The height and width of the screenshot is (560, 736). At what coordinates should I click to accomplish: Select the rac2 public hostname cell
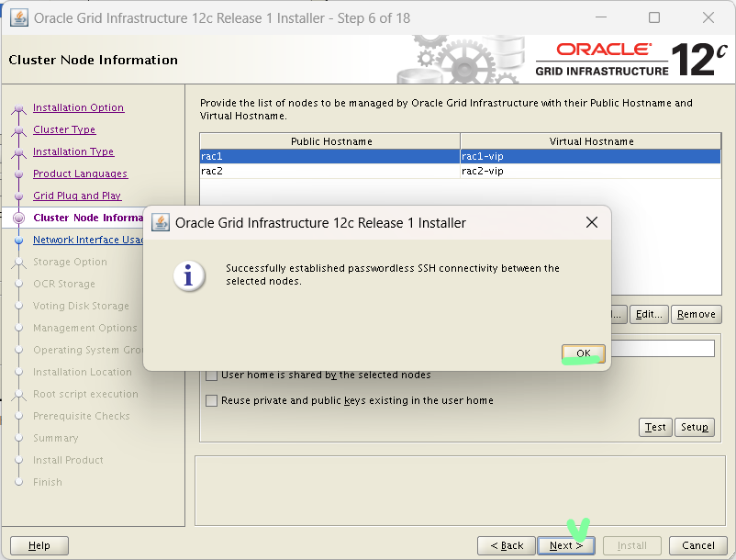330,171
